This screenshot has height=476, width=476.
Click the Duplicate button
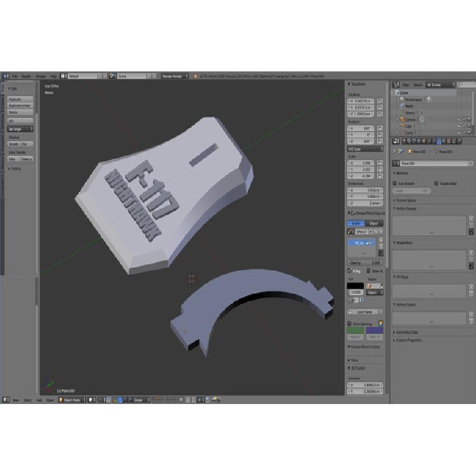[20, 99]
